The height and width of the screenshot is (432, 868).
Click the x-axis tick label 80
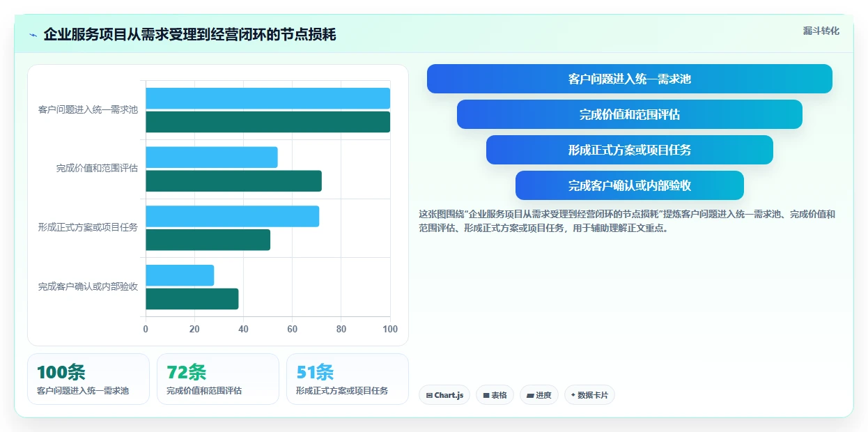click(x=341, y=329)
